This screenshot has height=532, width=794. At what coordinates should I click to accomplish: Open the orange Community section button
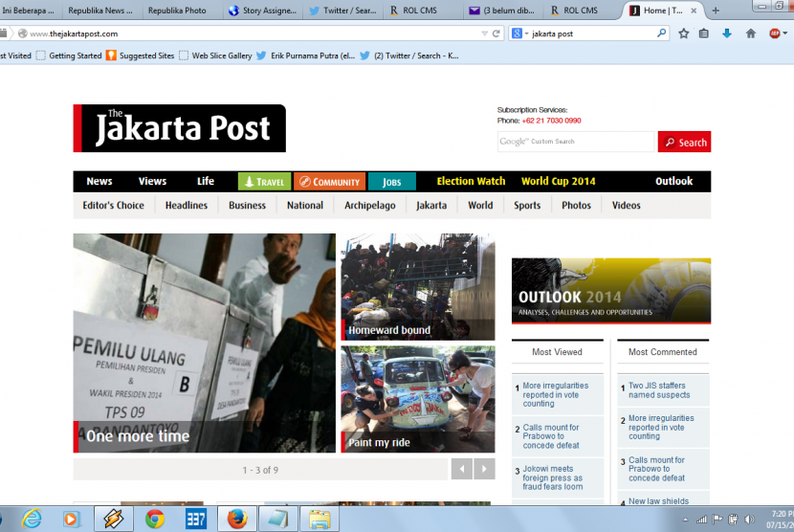point(329,182)
